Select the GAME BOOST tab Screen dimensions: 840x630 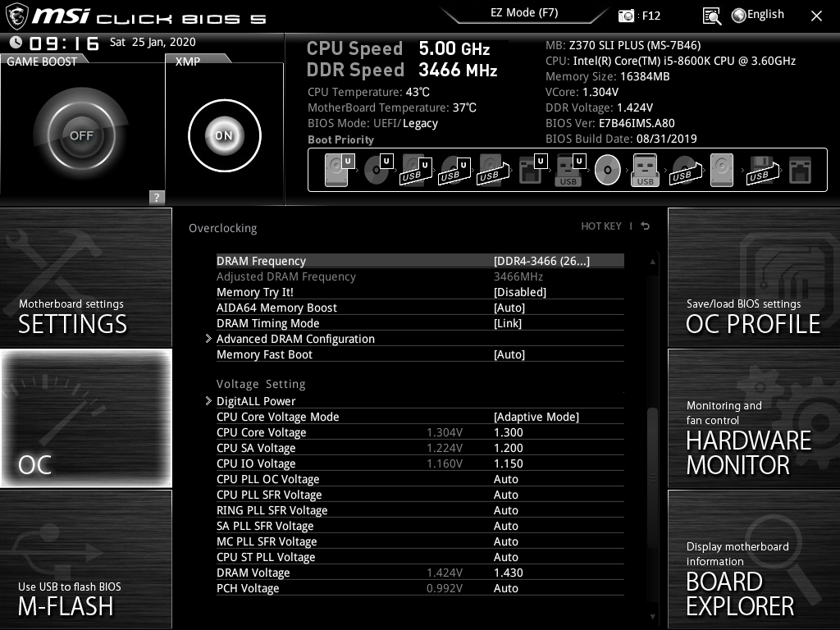41,60
